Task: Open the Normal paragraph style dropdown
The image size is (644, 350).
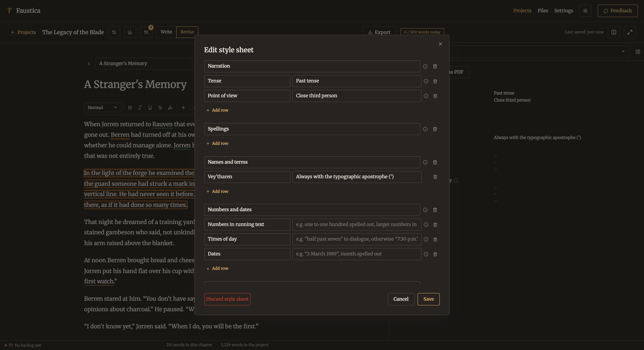Action: (x=103, y=108)
